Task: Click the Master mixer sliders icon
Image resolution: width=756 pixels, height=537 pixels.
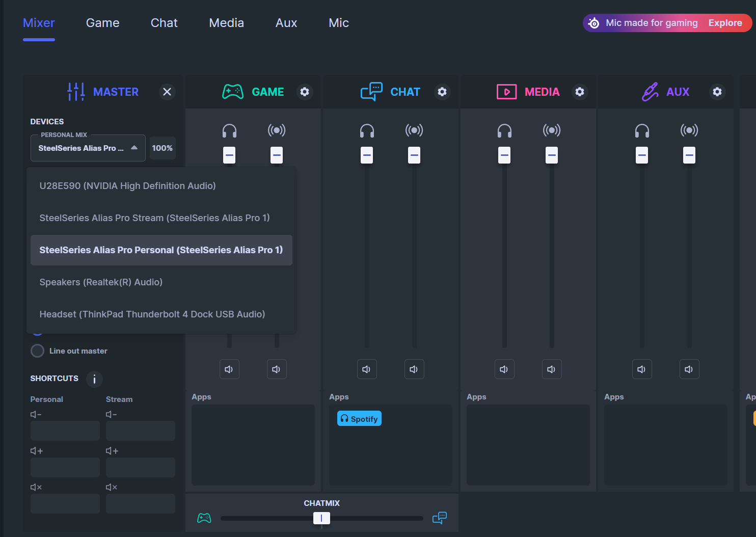Action: pos(76,92)
